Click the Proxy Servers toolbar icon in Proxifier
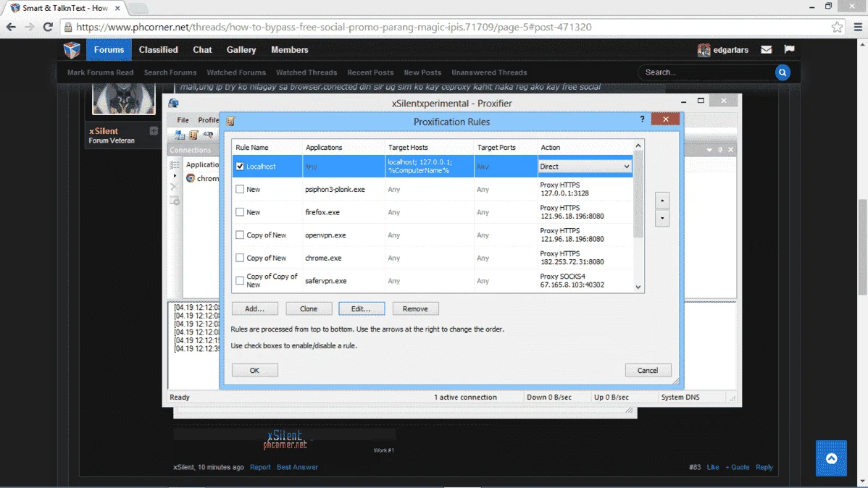Viewport: 868px width, 488px height. (x=180, y=135)
